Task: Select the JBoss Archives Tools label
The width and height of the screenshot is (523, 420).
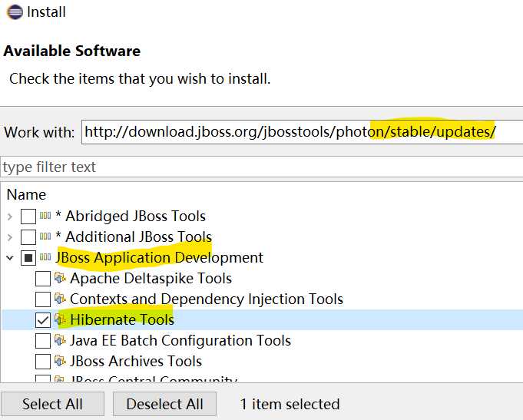Action: point(136,362)
